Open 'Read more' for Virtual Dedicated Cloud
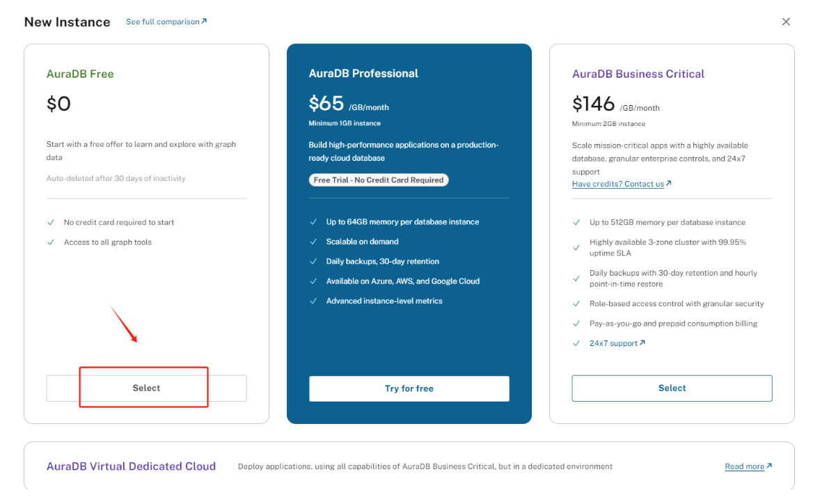The image size is (820, 504). point(744,466)
